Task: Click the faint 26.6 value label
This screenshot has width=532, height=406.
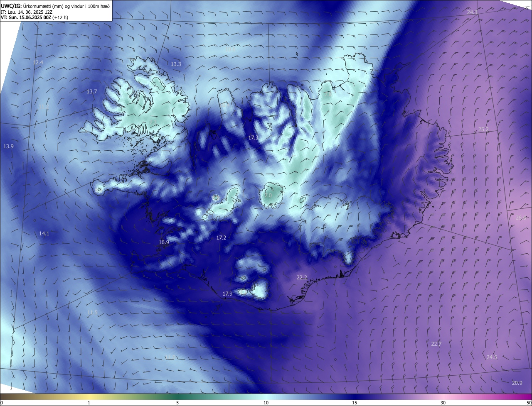Action: (521, 218)
